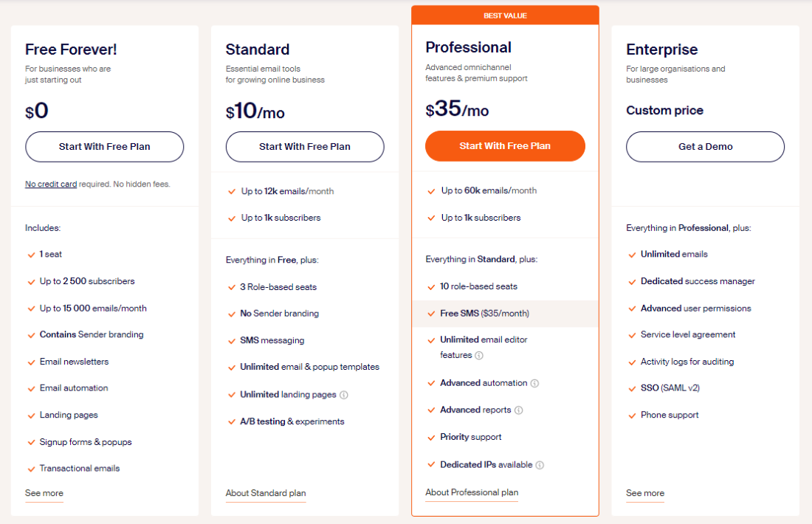
Task: Click checkmark icon beside Transactional emails
Action: (x=31, y=469)
